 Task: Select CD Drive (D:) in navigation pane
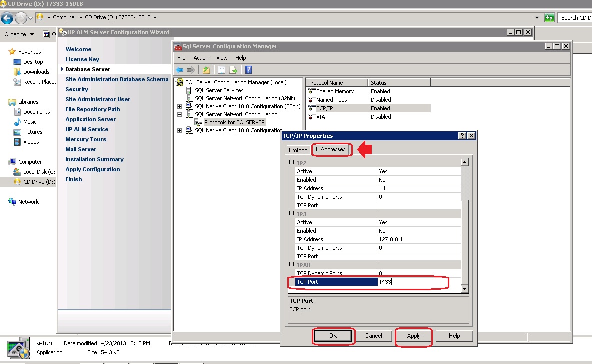[28, 182]
